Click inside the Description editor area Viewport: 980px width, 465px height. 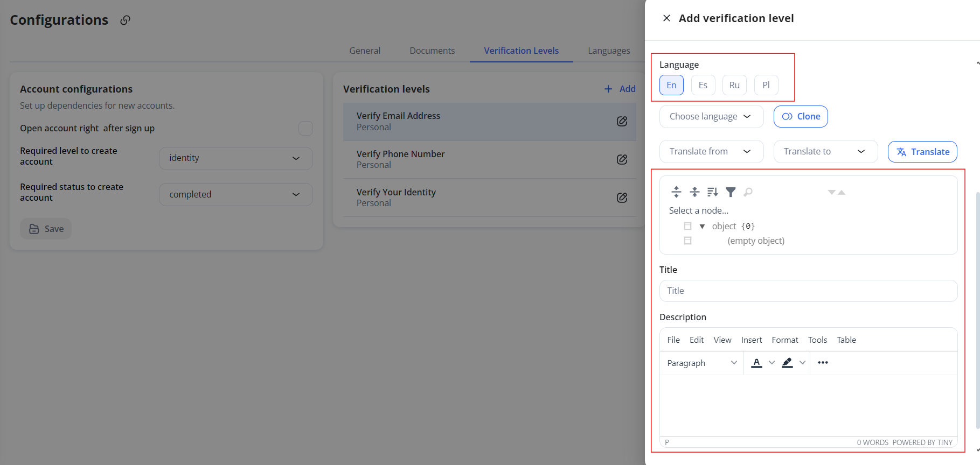808,405
